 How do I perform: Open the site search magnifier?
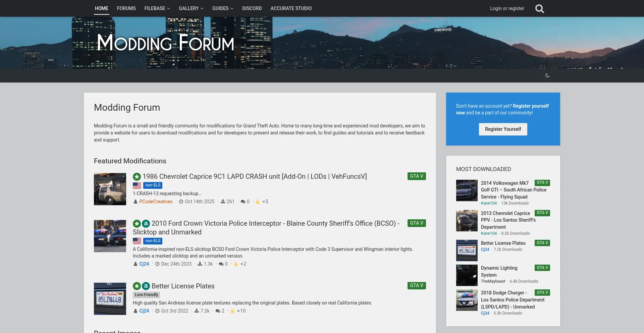pyautogui.click(x=539, y=8)
